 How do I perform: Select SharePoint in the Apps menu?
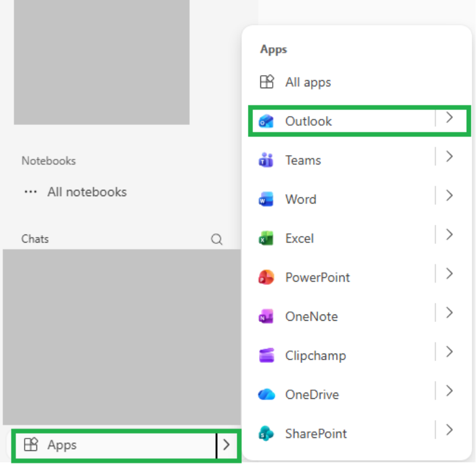click(316, 434)
